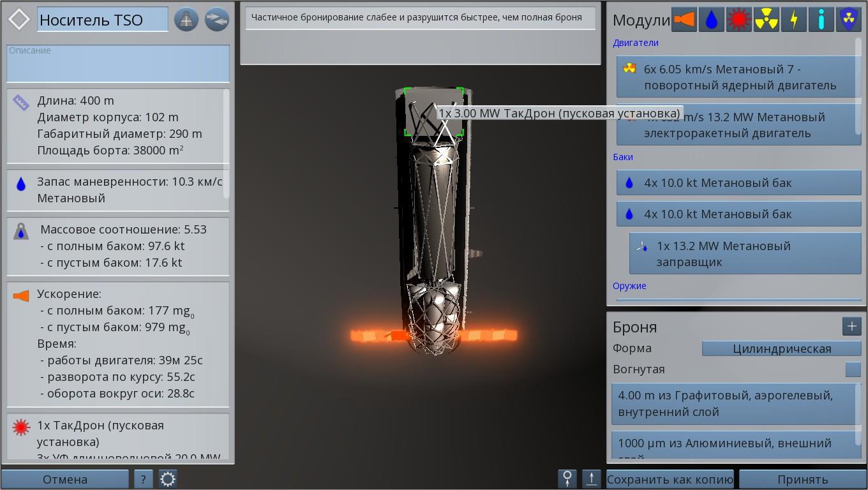
Task: Select the blue radiation shield module filter
Action: [848, 20]
